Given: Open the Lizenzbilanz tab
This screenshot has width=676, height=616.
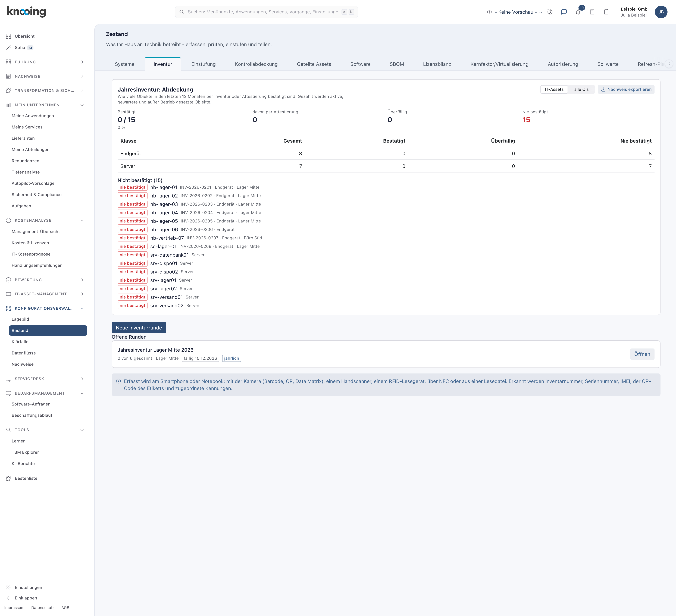Looking at the screenshot, I should 437,64.
